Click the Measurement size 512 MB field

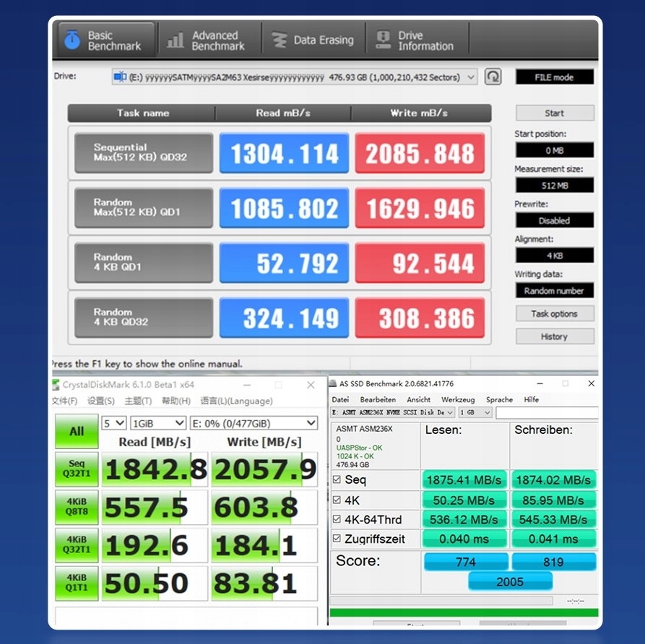(555, 185)
